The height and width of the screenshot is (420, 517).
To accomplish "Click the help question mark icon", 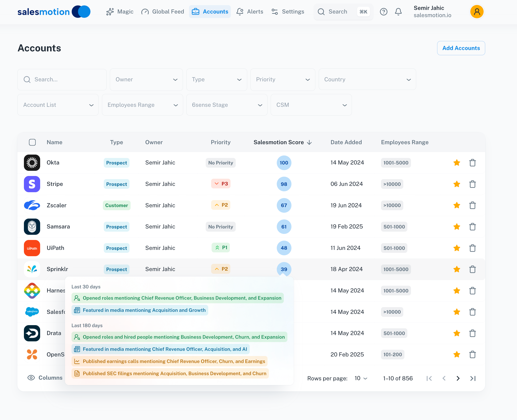I will (x=383, y=12).
